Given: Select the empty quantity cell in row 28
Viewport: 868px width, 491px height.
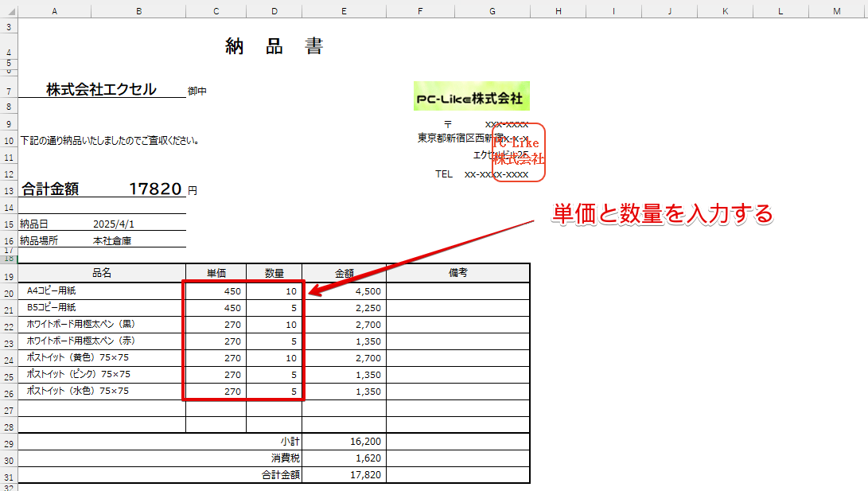Looking at the screenshot, I should (274, 425).
